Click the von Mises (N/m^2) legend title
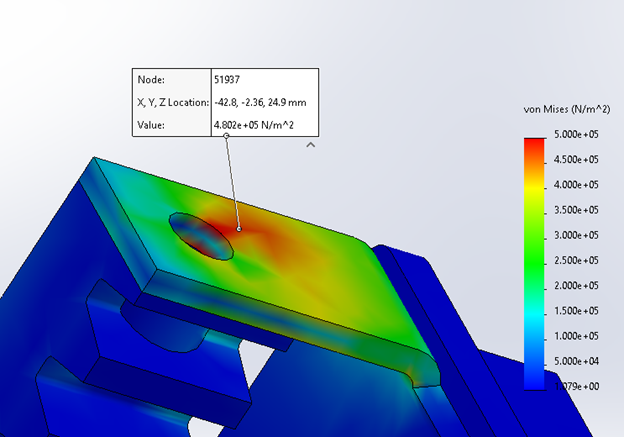The height and width of the screenshot is (437, 624). pos(567,108)
